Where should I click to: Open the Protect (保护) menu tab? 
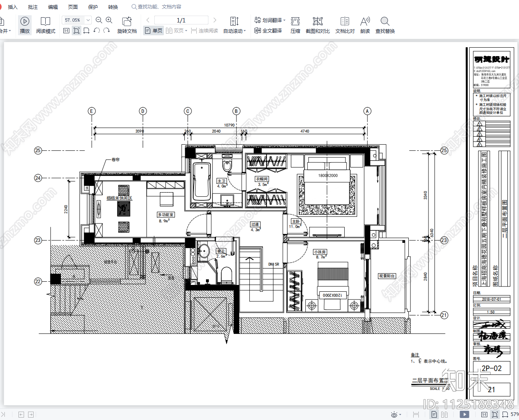click(93, 7)
